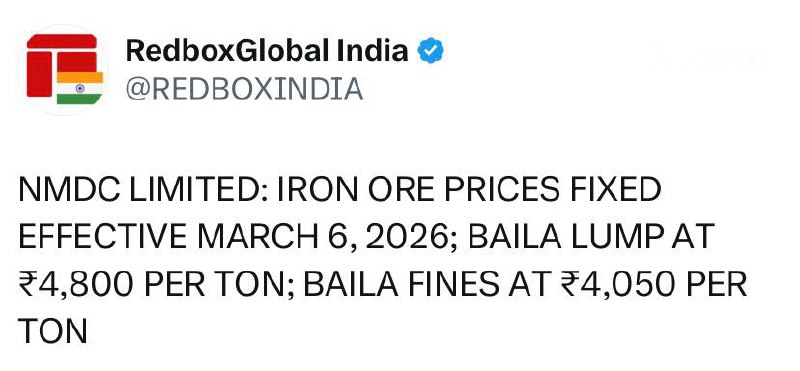Image resolution: width=800 pixels, height=371 pixels.
Task: Click the "BAILA FINES AT" text
Action: [428, 285]
